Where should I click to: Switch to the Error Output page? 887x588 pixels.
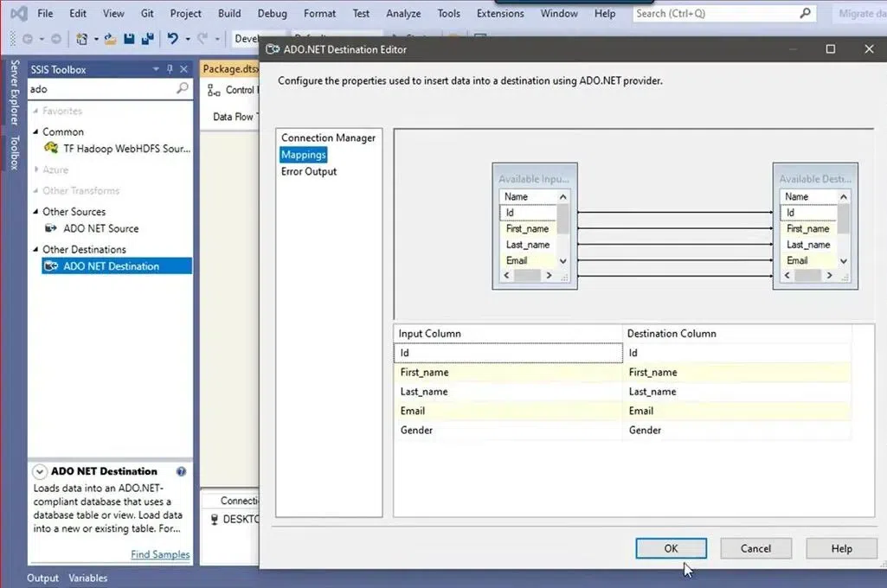click(x=309, y=171)
